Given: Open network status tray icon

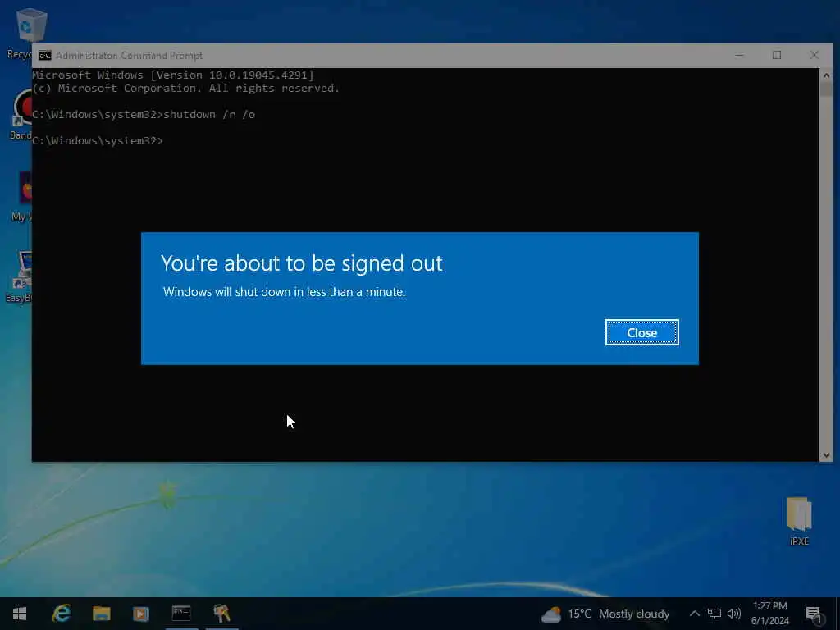Looking at the screenshot, I should 714,614.
